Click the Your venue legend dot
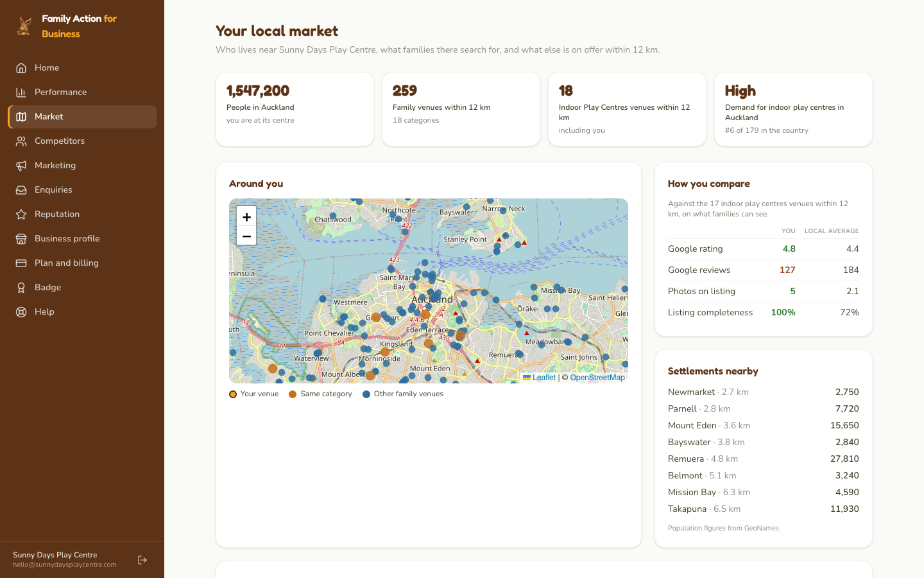 [x=233, y=394]
